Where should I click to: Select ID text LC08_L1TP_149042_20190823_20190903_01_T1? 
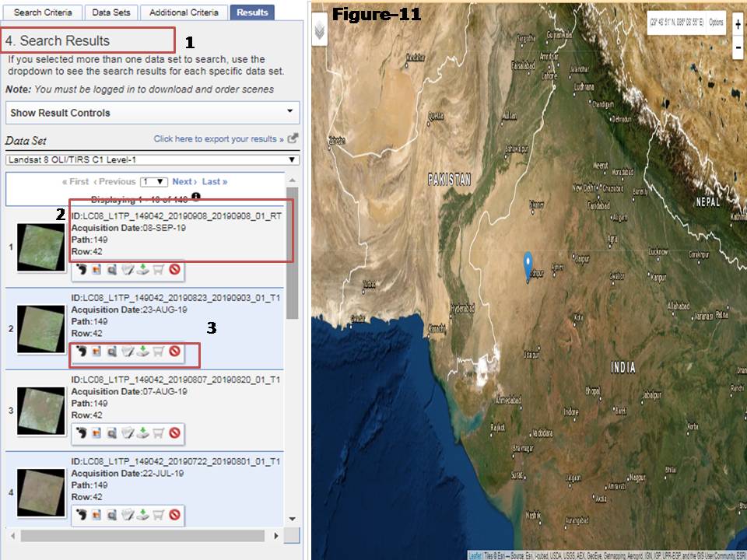click(181, 298)
